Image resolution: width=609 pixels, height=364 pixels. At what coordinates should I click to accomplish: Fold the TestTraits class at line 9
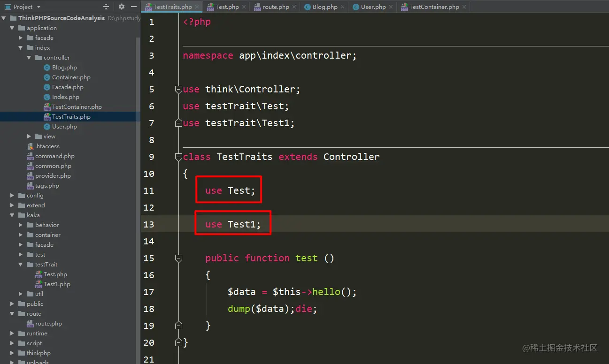(x=178, y=157)
